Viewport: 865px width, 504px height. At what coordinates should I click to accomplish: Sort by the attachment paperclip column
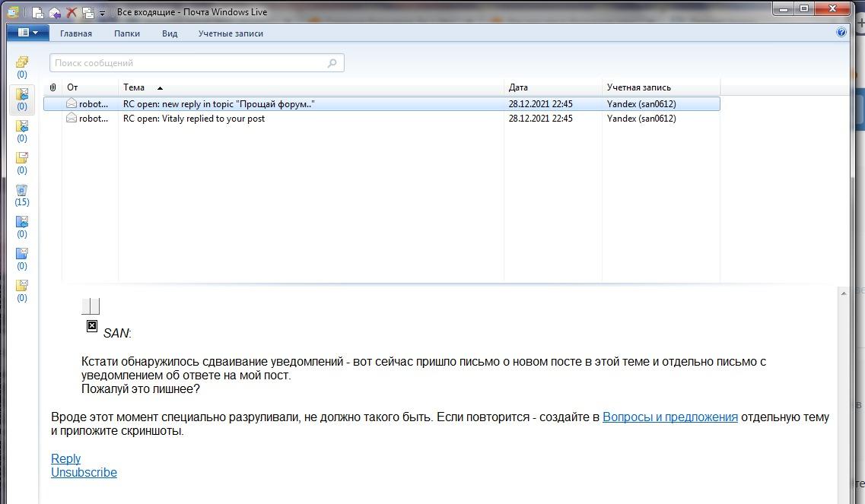(x=53, y=87)
